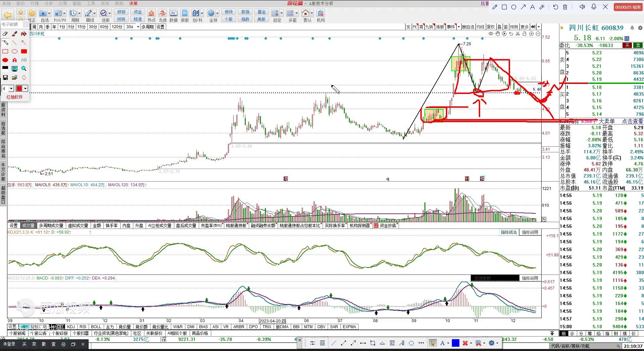Click the yellow back arrow icon
This screenshot has height=351, width=644.
click(x=8, y=15)
